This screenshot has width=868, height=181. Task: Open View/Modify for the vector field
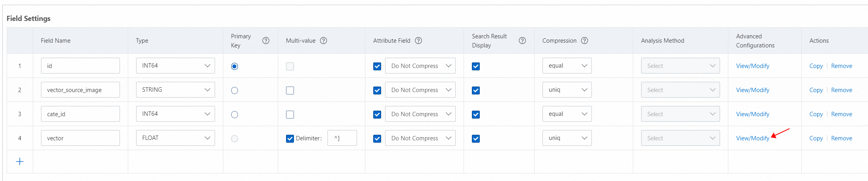(x=752, y=138)
